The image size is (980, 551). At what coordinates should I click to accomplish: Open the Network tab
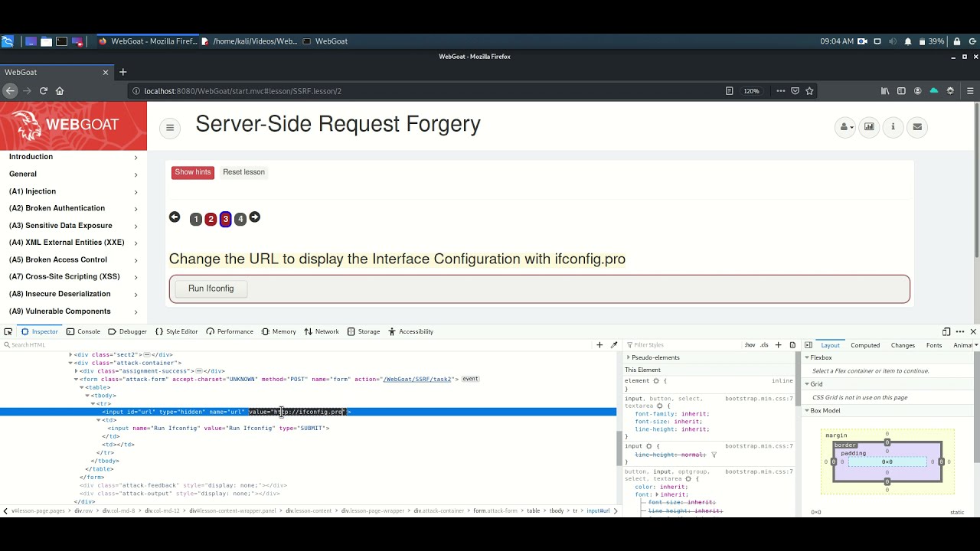tap(321, 331)
